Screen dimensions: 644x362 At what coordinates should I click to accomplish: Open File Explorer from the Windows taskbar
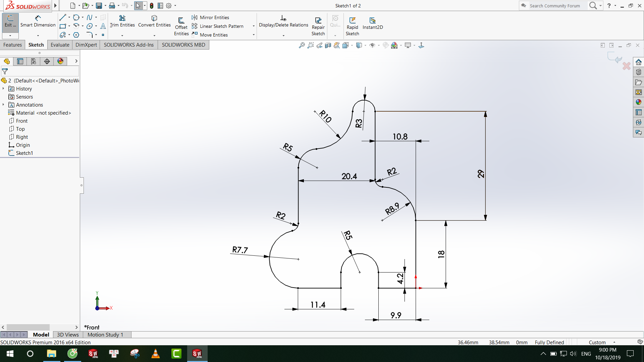click(51, 354)
